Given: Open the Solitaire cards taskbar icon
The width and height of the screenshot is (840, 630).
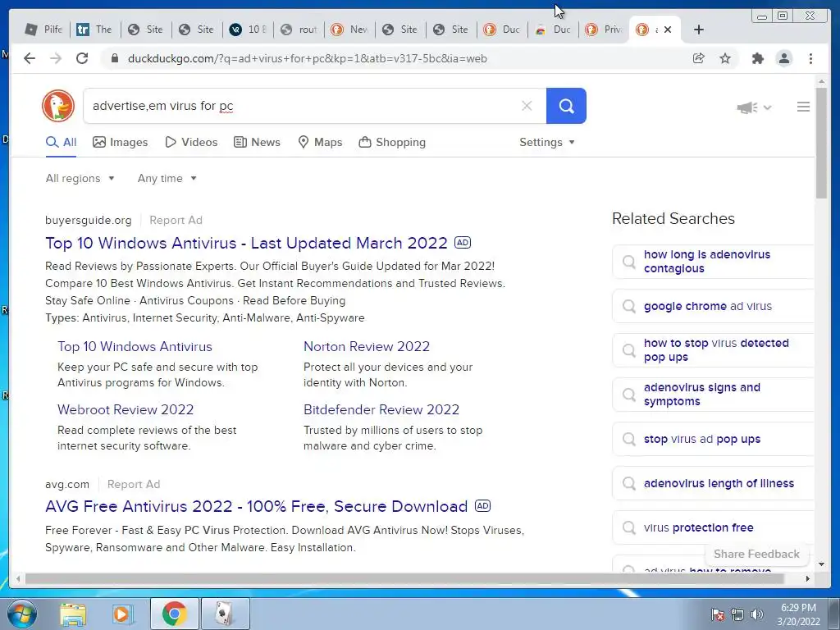Looking at the screenshot, I should point(225,614).
